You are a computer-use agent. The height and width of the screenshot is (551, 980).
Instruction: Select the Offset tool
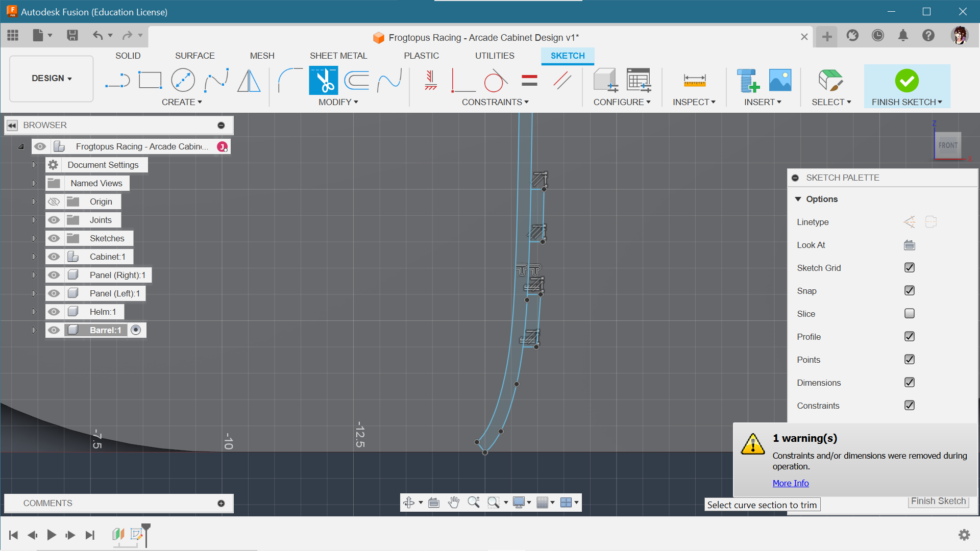coord(356,81)
